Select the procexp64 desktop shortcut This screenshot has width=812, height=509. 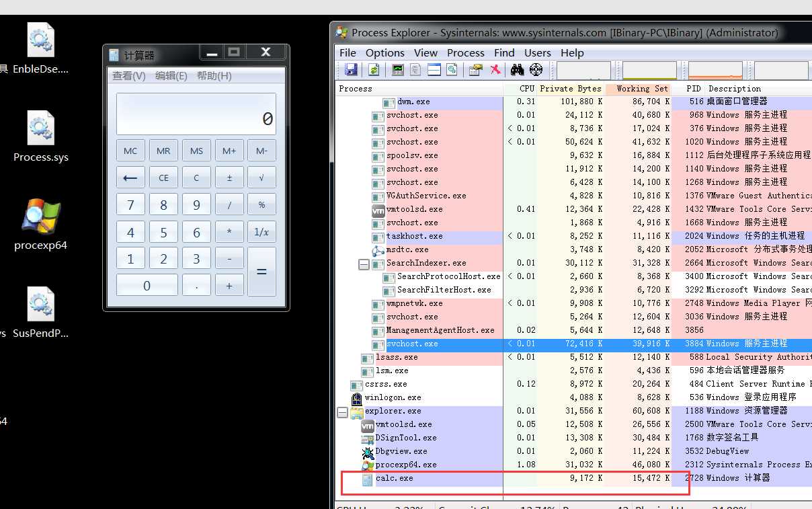click(x=40, y=225)
